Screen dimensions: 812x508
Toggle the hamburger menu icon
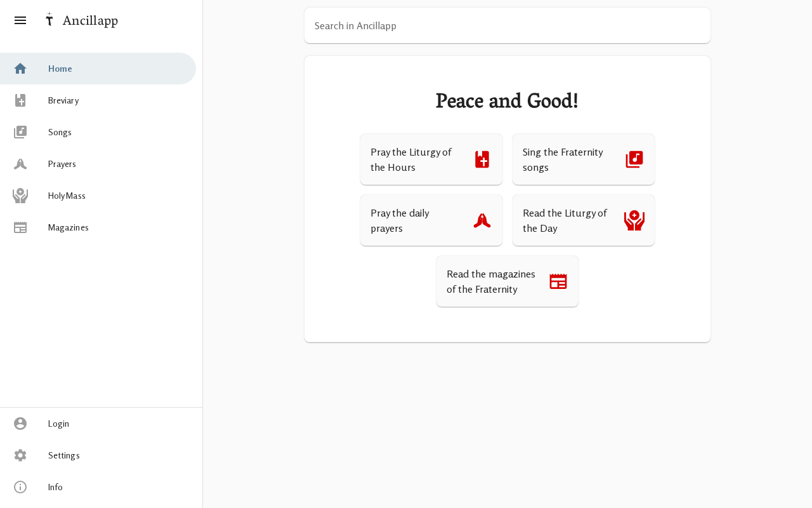coord(20,20)
